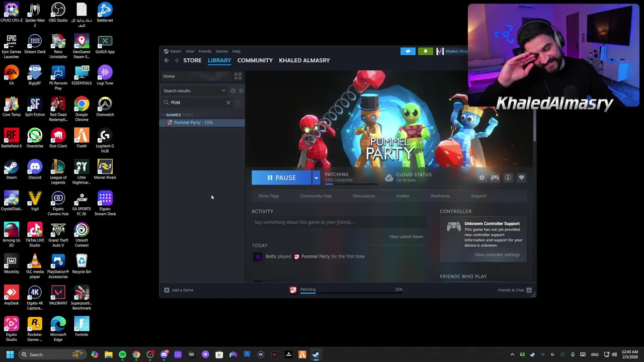Screen dimensions: 644x362
Task: Open Pummel Party controller layout icon
Action: (x=495, y=177)
